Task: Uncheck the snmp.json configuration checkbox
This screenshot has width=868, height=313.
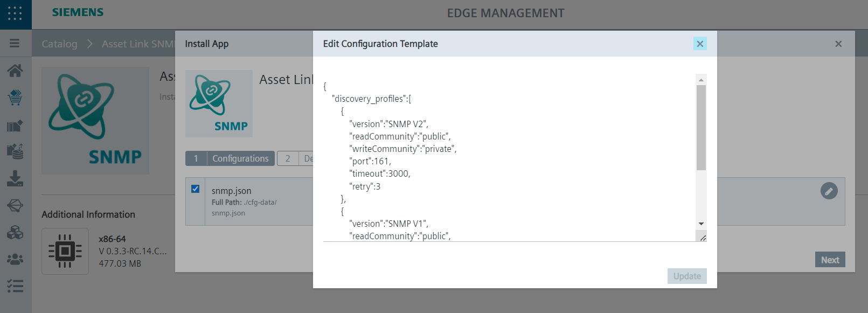Action: 196,189
